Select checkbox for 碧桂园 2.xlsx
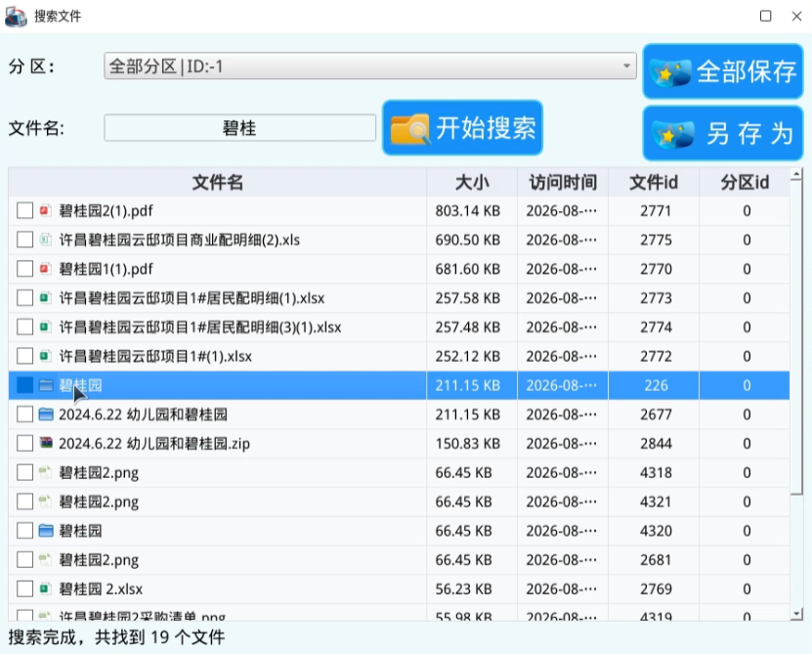Screen dimensions: 812x654 click(24, 589)
